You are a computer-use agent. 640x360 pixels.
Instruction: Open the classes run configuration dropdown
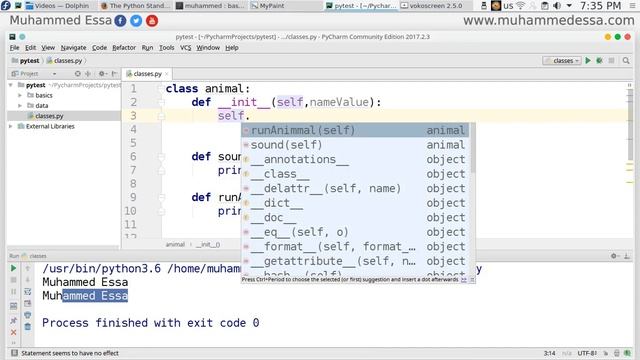point(562,60)
